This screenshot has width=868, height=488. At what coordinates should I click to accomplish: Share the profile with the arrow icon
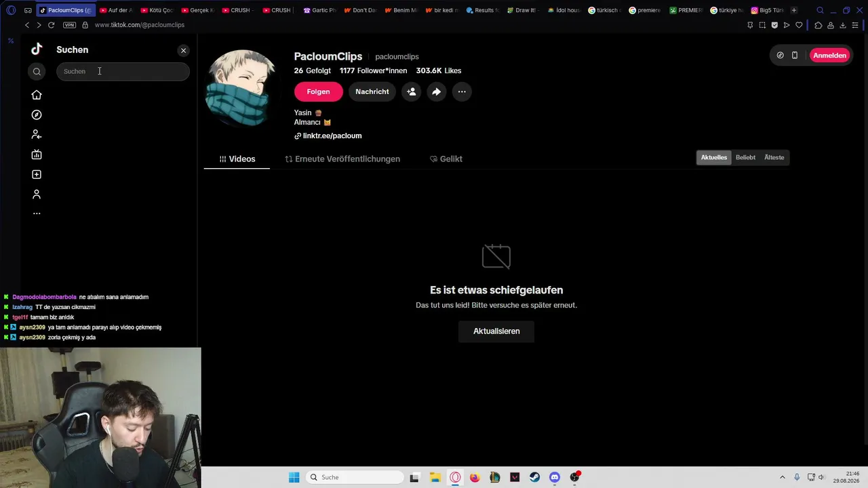point(436,91)
